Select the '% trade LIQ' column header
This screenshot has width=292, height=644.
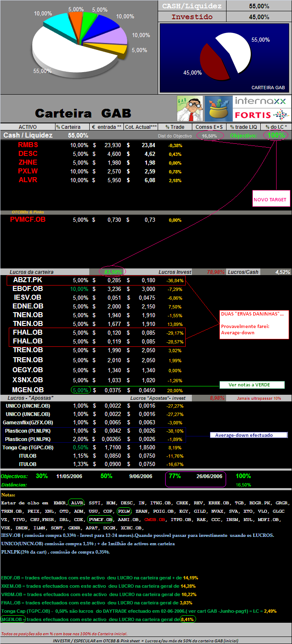pyautogui.click(x=243, y=127)
